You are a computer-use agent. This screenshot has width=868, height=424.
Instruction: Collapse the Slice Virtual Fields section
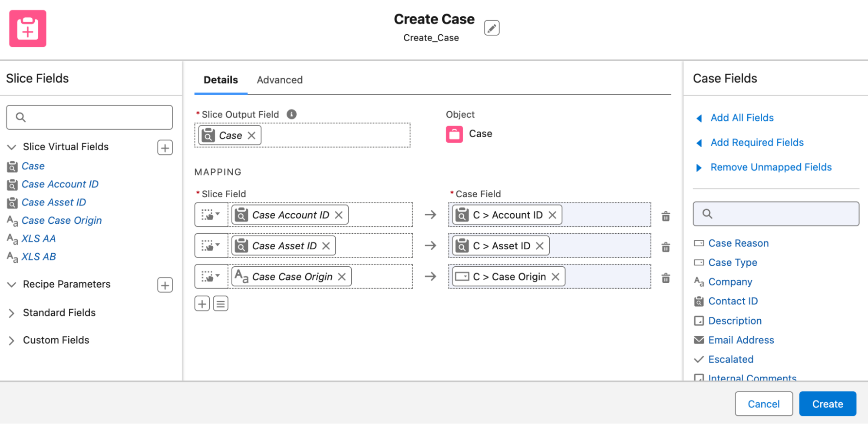coord(12,147)
